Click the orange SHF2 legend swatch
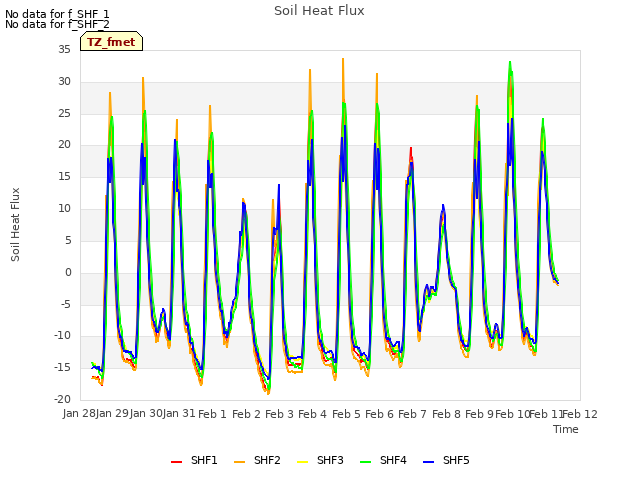The width and height of the screenshot is (640, 480). tap(240, 462)
